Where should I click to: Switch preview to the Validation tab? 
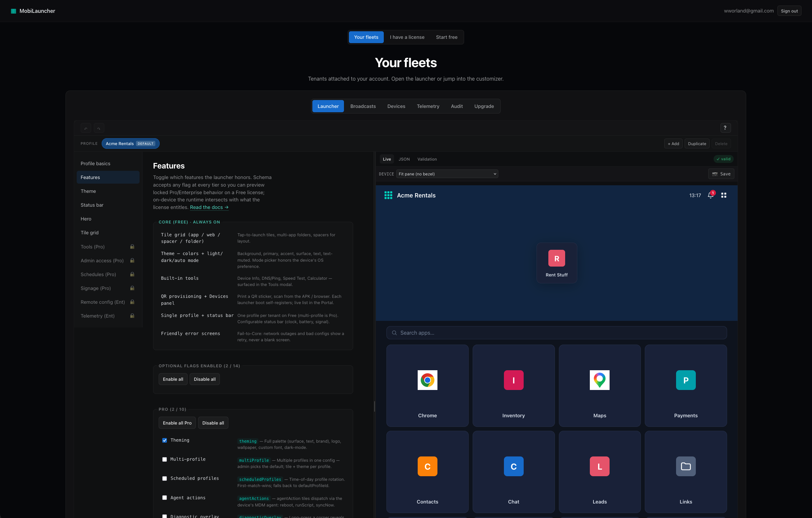(x=427, y=159)
